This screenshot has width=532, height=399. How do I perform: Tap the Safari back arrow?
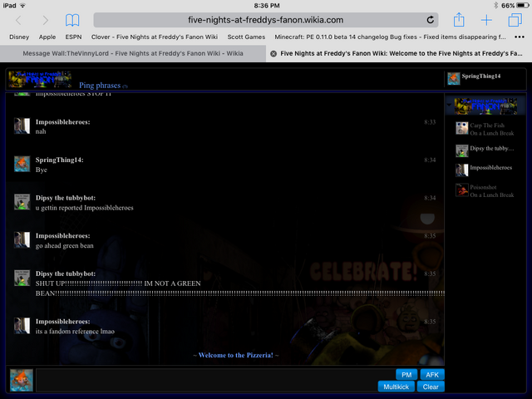pyautogui.click(x=18, y=20)
